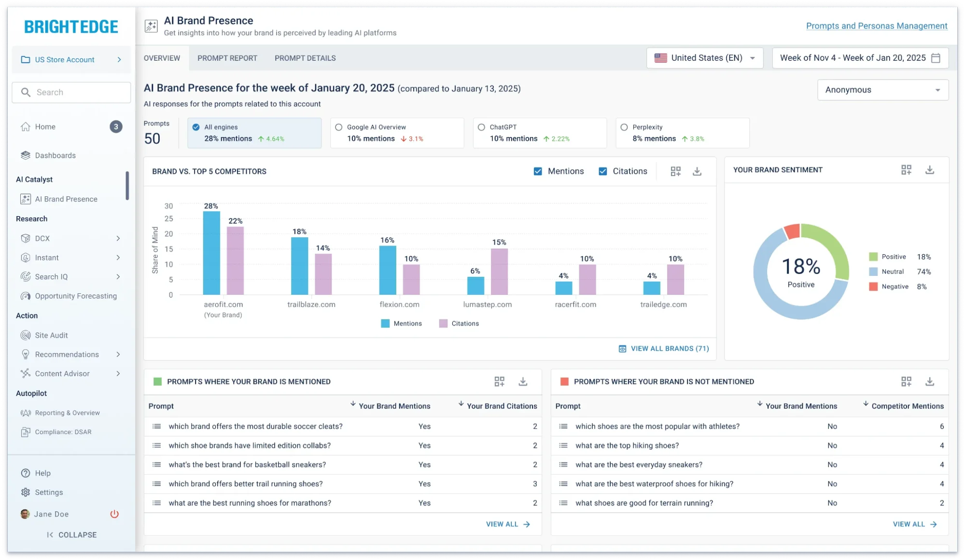Image resolution: width=965 pixels, height=560 pixels.
Task: Open Opportunity Forecasting
Action: point(75,296)
